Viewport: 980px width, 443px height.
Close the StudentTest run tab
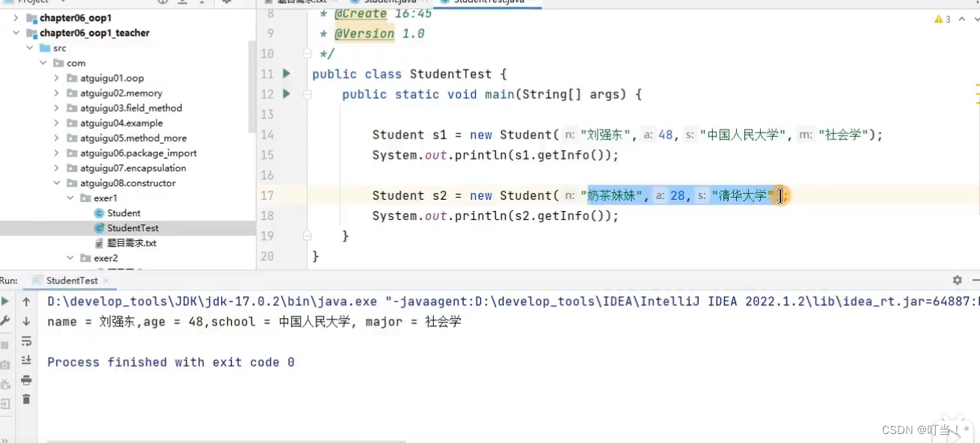(106, 281)
